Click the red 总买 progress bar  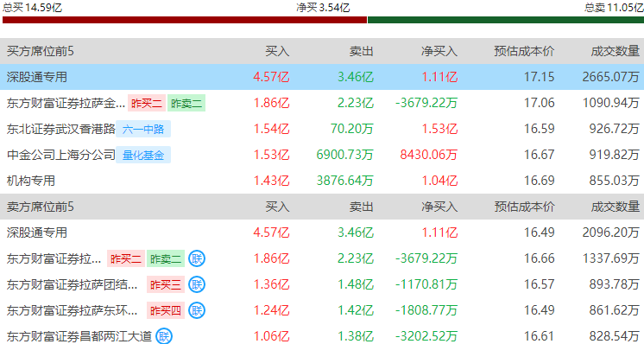click(x=185, y=20)
